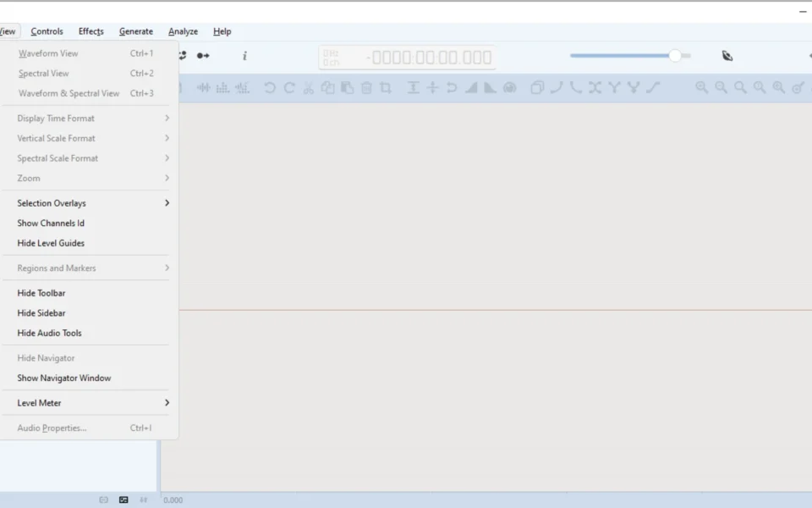
Task: Select Hide Navigator
Action: tap(86, 358)
